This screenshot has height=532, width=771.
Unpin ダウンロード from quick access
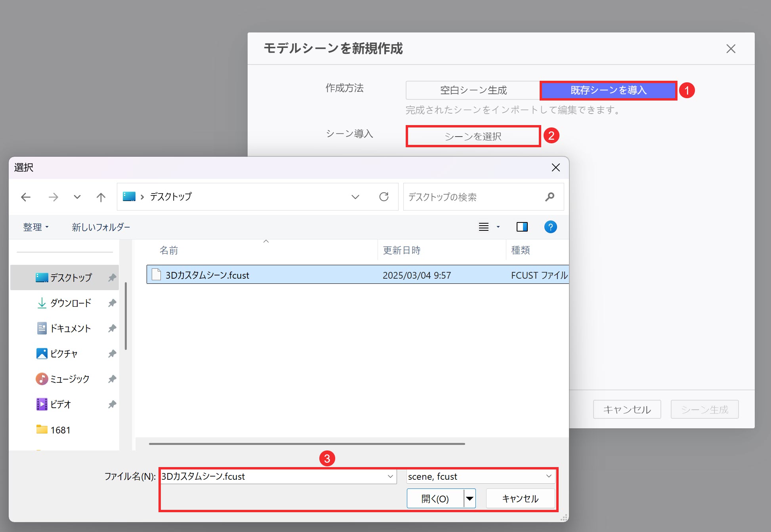[x=112, y=303]
